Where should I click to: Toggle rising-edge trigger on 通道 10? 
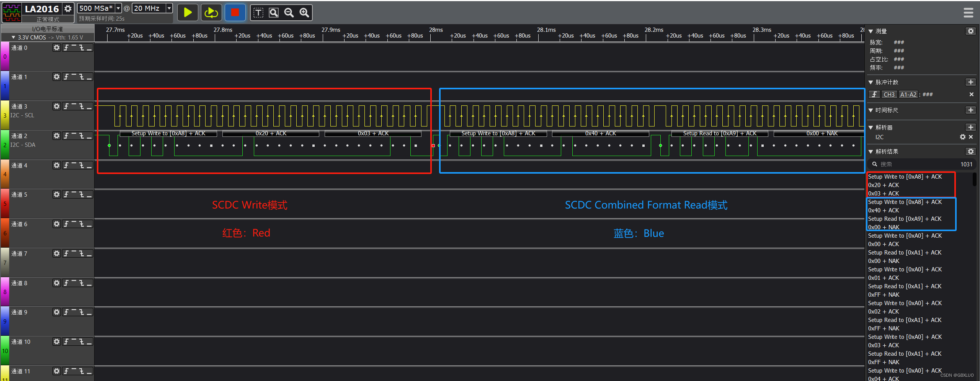pyautogui.click(x=66, y=342)
